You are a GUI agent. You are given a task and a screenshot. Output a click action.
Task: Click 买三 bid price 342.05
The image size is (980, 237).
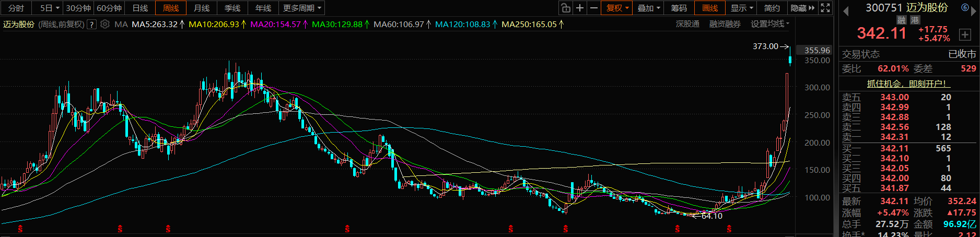pos(894,168)
